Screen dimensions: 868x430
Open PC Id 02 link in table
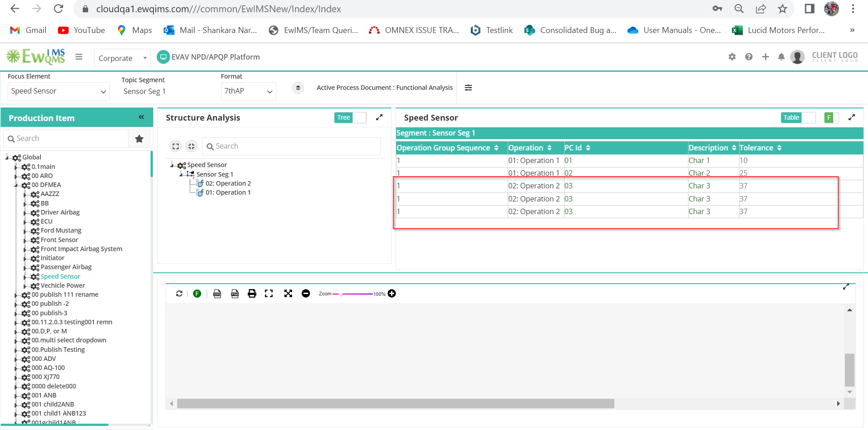pyautogui.click(x=568, y=173)
